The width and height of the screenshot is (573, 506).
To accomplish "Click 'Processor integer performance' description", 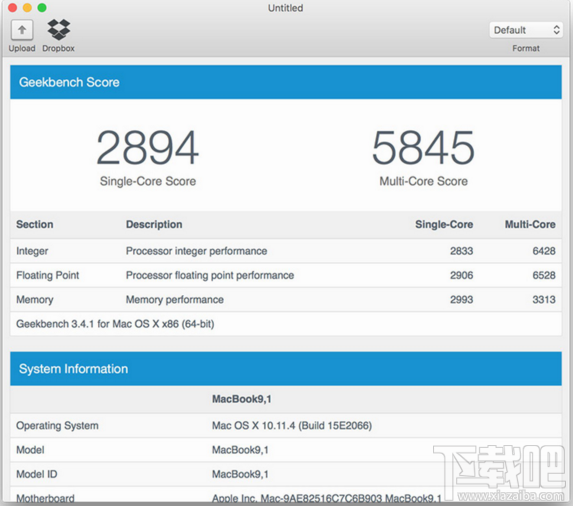I will [x=197, y=251].
